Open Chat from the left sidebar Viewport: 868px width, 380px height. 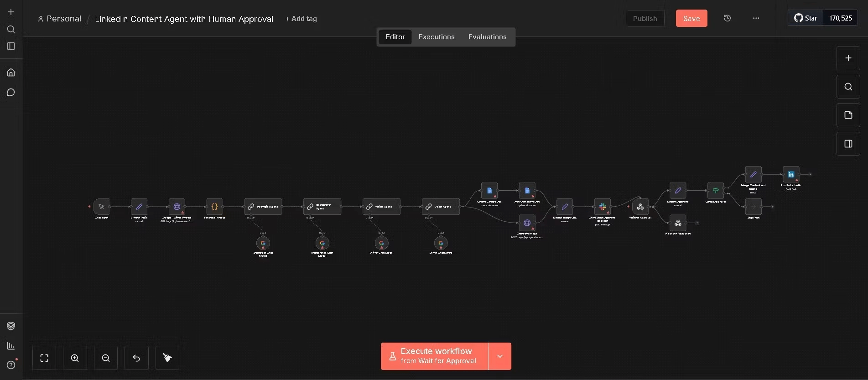click(11, 93)
